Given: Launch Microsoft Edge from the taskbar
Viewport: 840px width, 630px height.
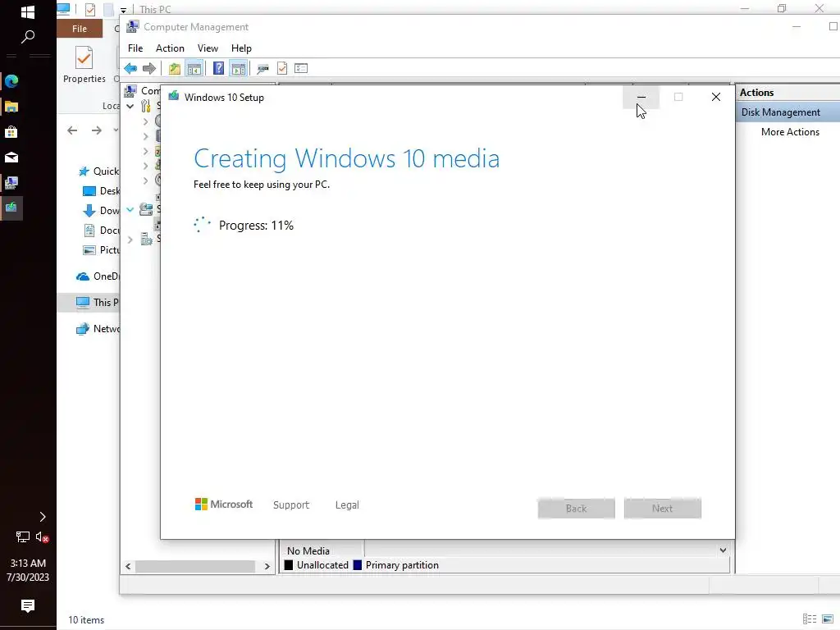Looking at the screenshot, I should (11, 81).
